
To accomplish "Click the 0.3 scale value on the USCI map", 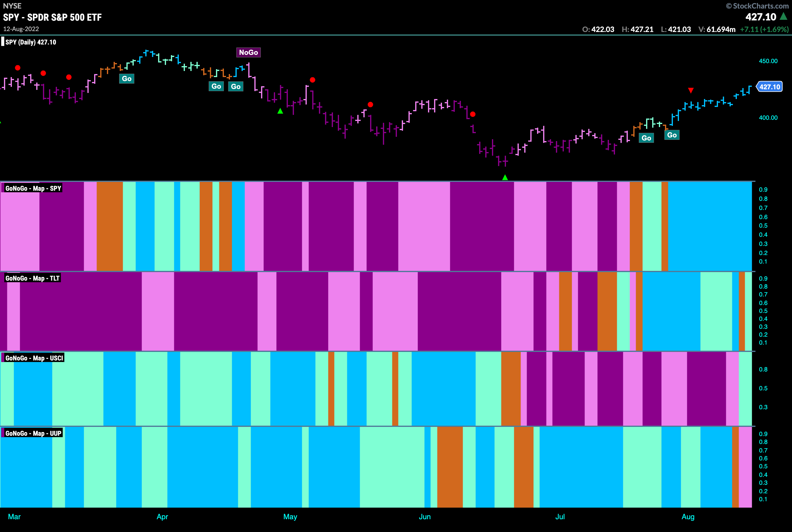I will [763, 407].
